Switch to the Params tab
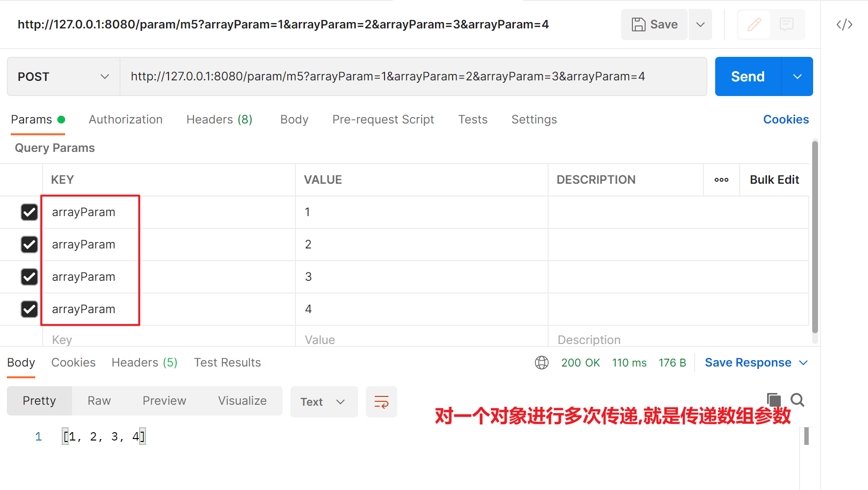The width and height of the screenshot is (868, 490). pyautogui.click(x=38, y=120)
